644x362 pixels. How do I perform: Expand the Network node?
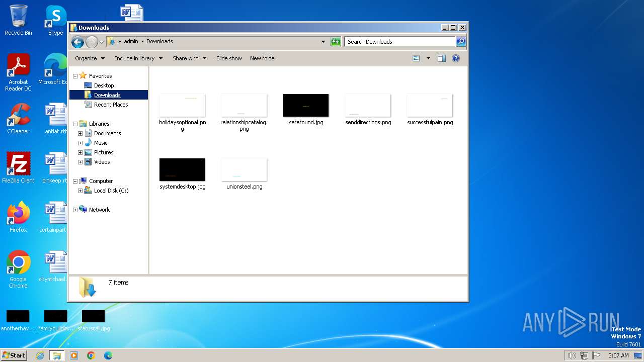pos(75,210)
